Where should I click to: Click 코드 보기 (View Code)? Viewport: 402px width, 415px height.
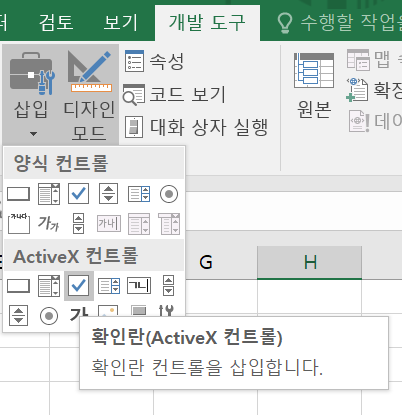[175, 94]
